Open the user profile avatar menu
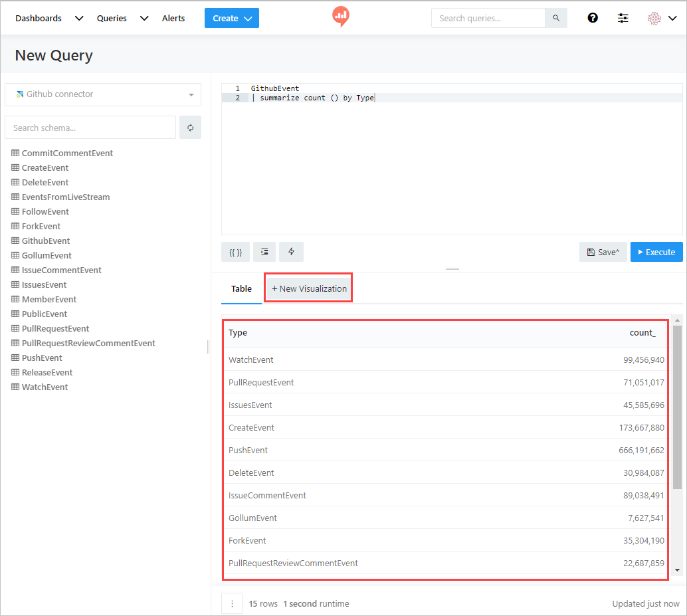 [662, 18]
